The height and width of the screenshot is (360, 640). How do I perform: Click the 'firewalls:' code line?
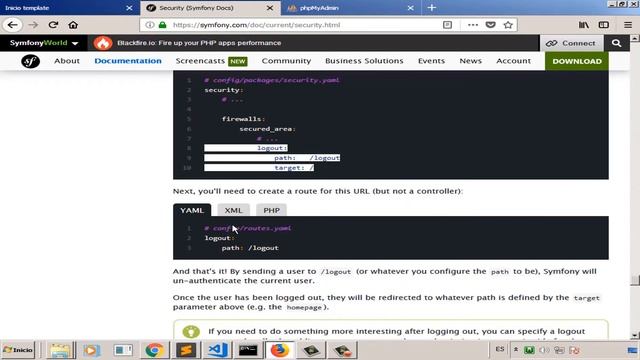point(243,119)
